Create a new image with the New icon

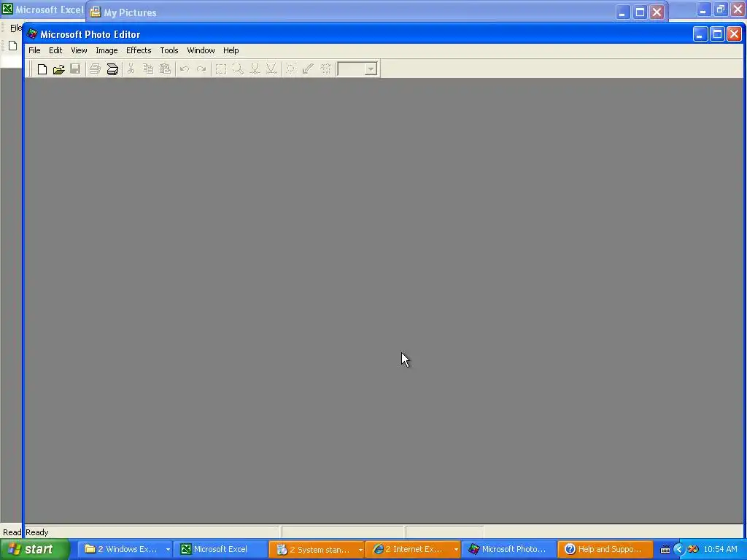42,69
